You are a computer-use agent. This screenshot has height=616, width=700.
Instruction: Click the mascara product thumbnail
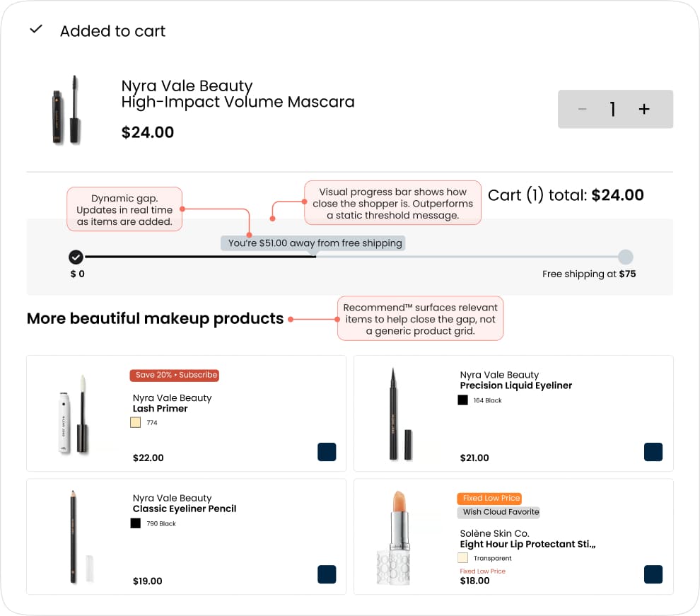point(66,110)
